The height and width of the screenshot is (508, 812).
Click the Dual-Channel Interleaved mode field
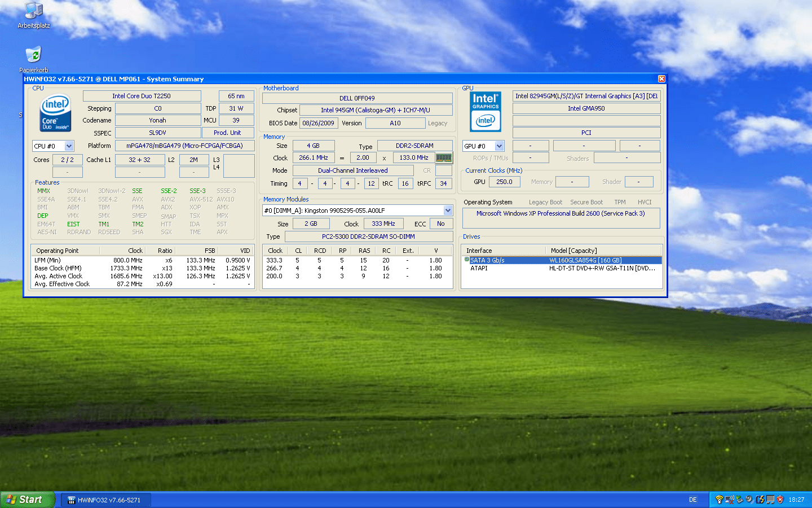(x=353, y=170)
